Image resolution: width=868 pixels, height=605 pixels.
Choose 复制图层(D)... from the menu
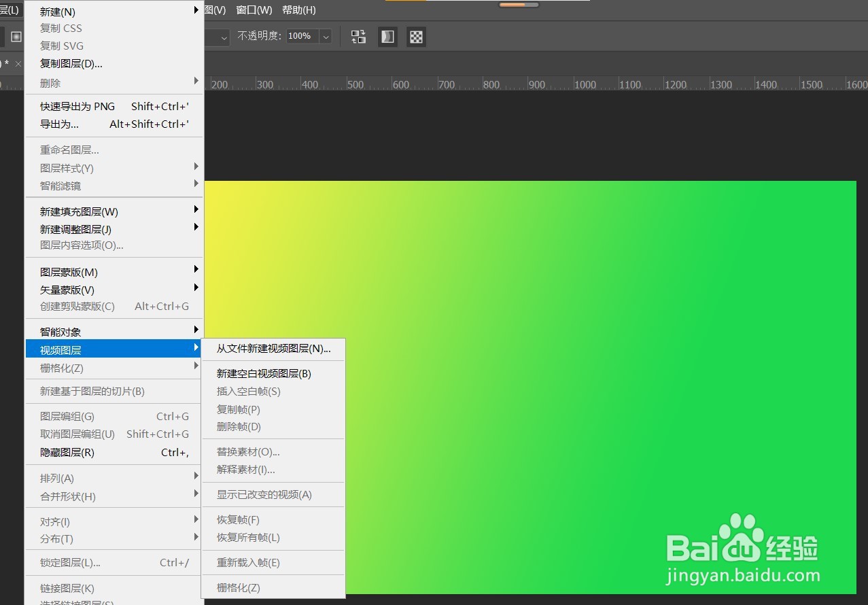(x=114, y=63)
